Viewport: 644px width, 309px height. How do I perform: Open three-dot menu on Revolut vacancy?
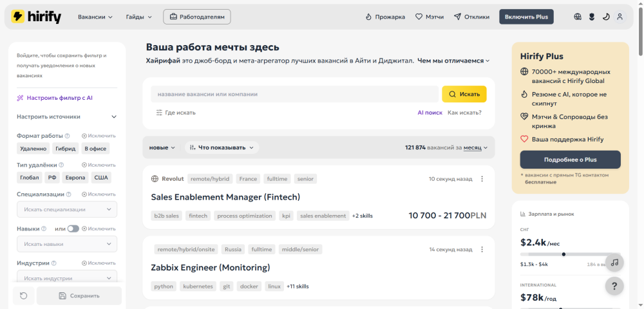(482, 179)
